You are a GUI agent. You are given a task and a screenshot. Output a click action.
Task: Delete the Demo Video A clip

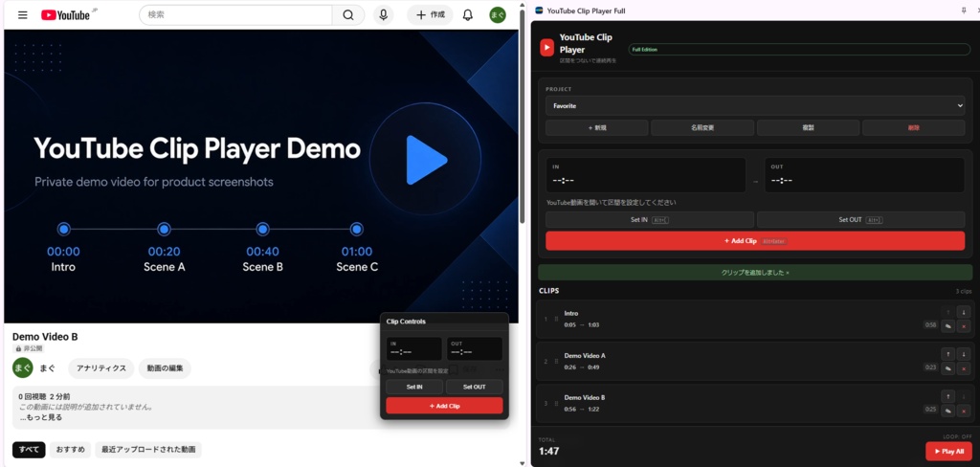click(963, 368)
